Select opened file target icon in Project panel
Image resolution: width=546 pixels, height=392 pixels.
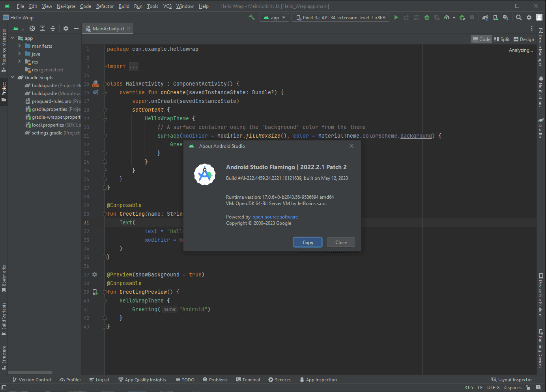click(x=32, y=28)
